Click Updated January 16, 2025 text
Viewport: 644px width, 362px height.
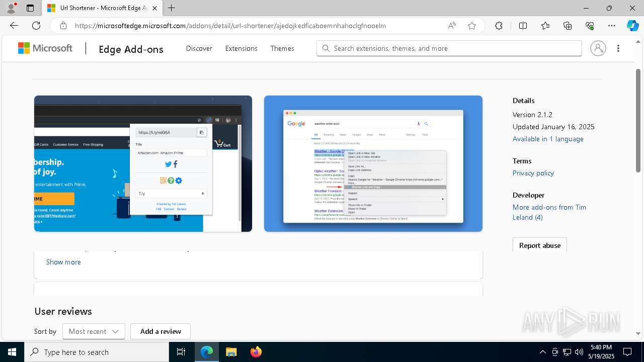pyautogui.click(x=553, y=127)
